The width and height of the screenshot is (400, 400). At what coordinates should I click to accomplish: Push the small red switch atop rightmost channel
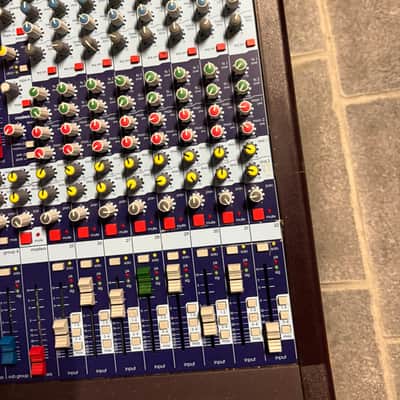pos(250,43)
